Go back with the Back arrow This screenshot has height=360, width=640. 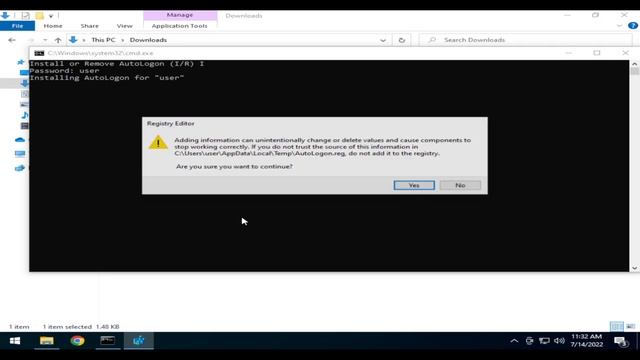click(12, 40)
